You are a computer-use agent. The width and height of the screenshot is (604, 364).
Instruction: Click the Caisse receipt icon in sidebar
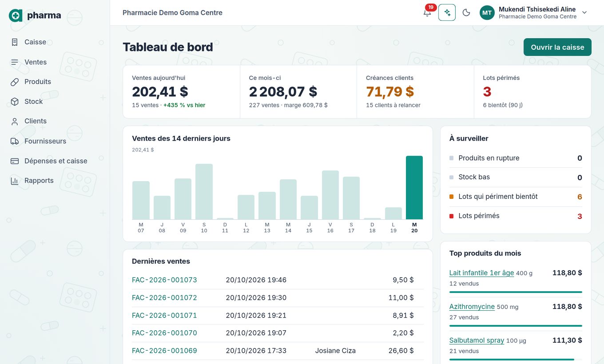click(15, 42)
